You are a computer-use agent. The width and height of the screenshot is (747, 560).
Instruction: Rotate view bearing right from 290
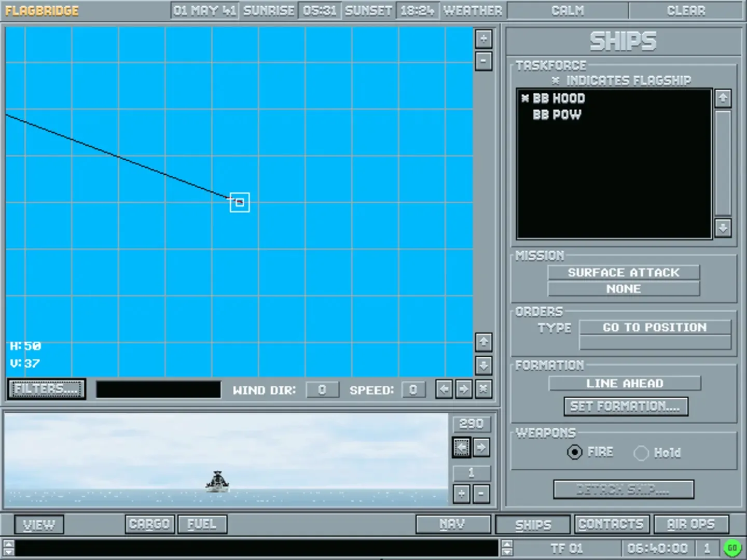point(481,447)
